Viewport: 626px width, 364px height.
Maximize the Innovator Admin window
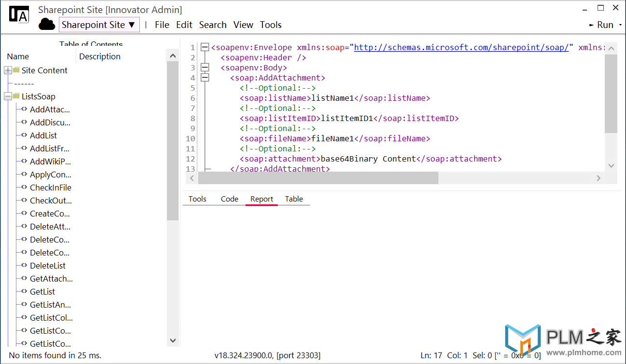tap(601, 8)
